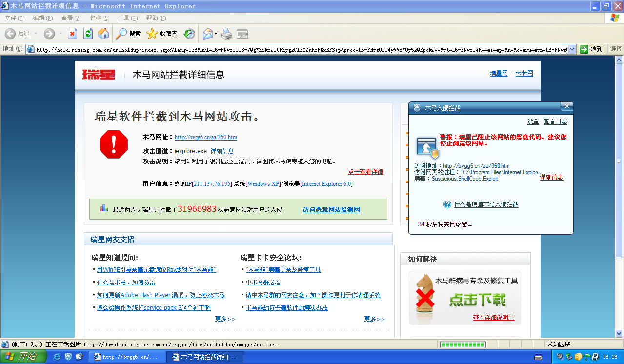This screenshot has height=364, width=624.
Task: Open the 帮助(H) menu
Action: pyautogui.click(x=156, y=18)
